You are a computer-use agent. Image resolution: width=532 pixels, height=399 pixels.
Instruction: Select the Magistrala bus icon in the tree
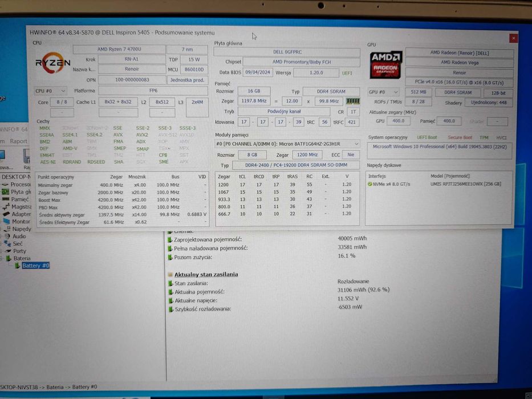click(6, 206)
